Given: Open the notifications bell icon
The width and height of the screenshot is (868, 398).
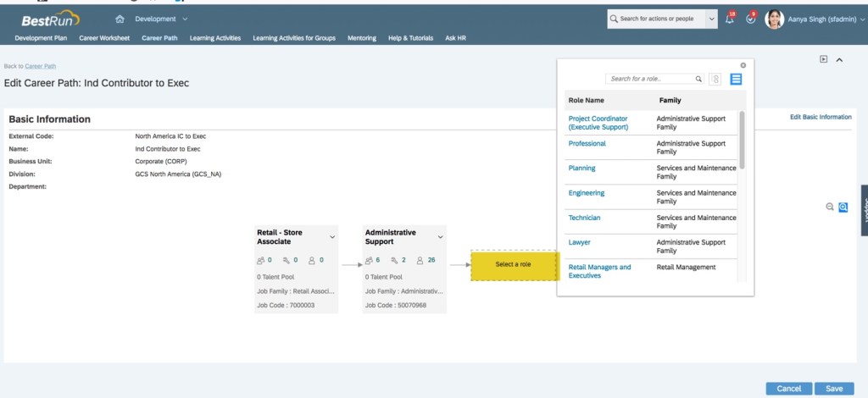Looking at the screenshot, I should (x=729, y=19).
